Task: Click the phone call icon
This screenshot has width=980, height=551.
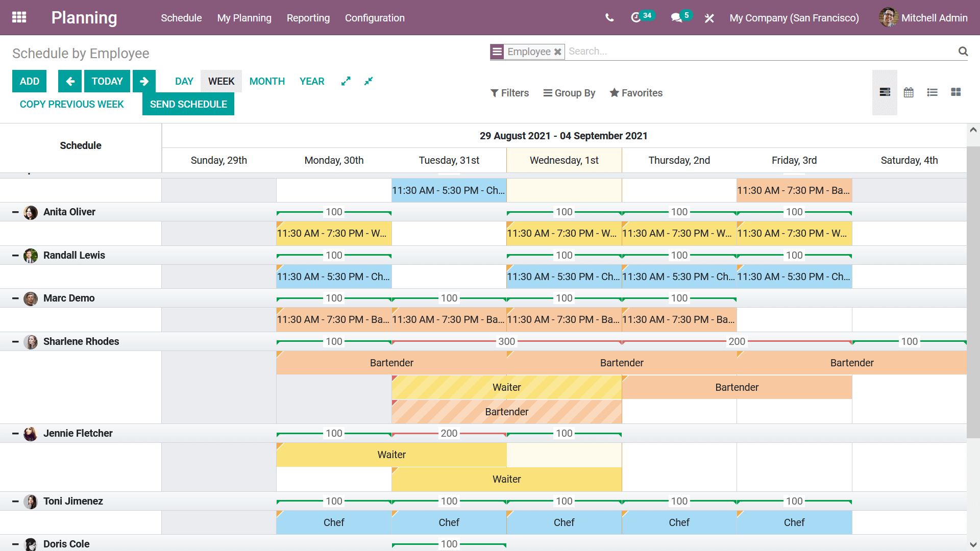Action: [609, 18]
